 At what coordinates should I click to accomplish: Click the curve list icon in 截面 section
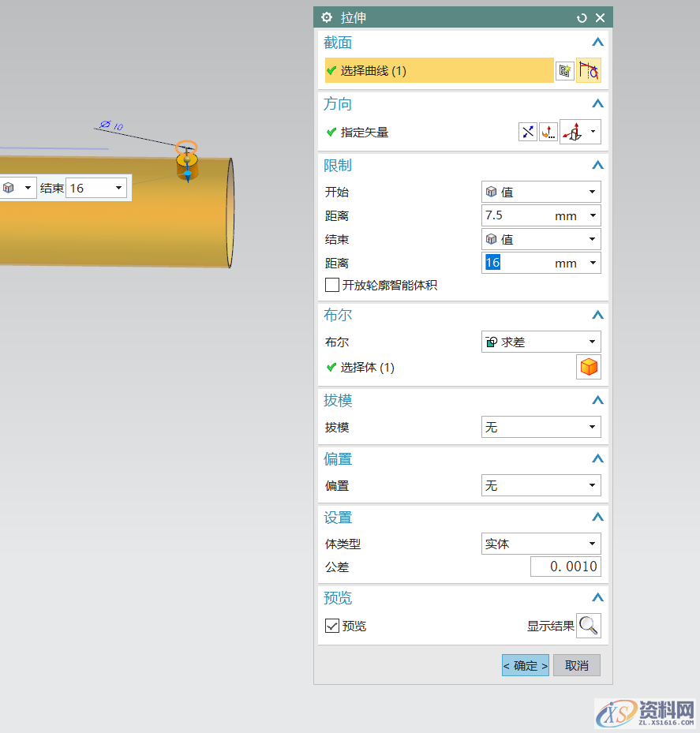coord(565,70)
